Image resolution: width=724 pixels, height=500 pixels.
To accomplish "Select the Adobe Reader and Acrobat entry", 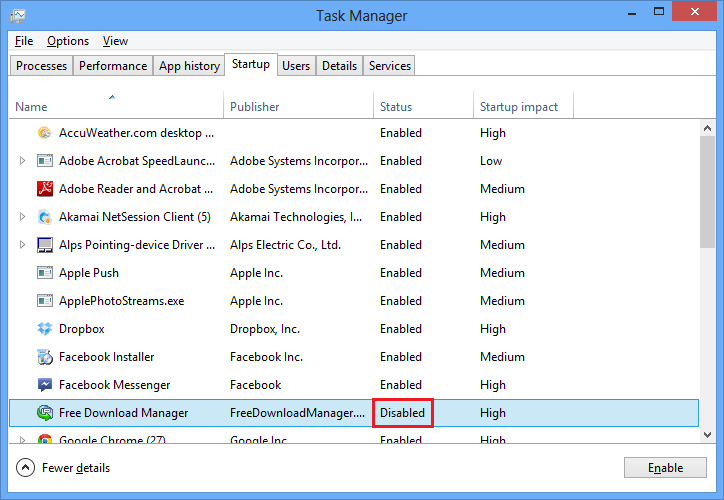I will pyautogui.click(x=136, y=189).
